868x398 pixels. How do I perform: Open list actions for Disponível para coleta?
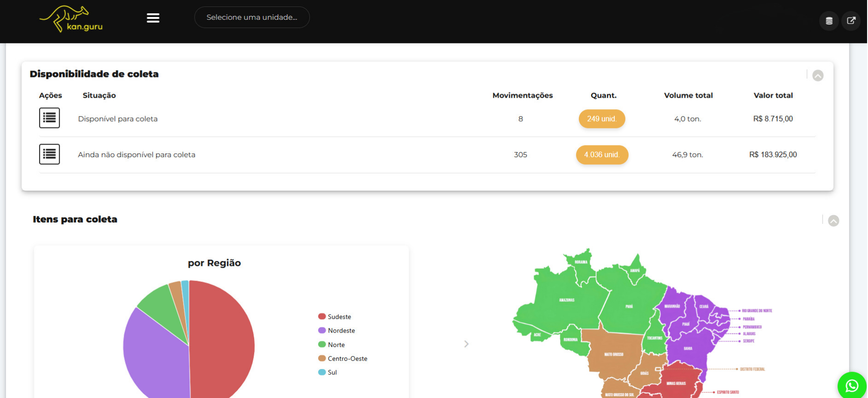(49, 118)
